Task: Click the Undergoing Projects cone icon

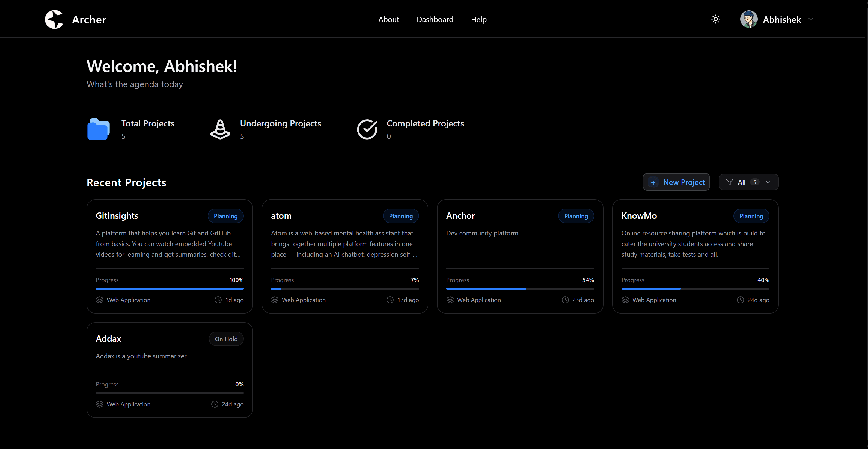Action: pyautogui.click(x=220, y=129)
